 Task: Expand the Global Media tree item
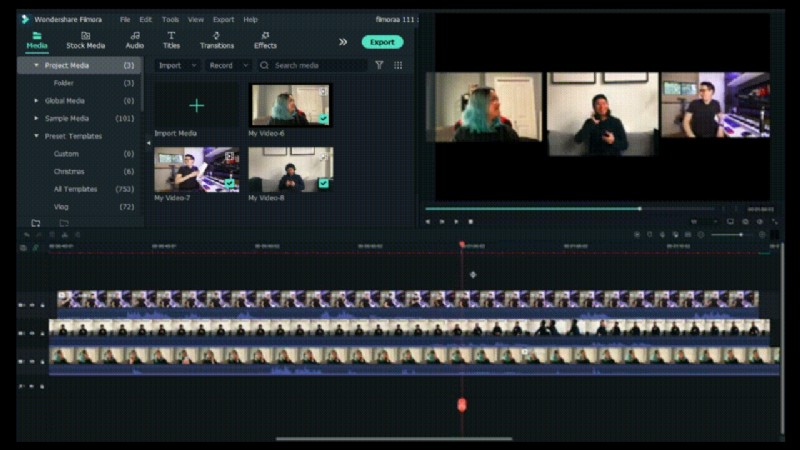coord(36,101)
